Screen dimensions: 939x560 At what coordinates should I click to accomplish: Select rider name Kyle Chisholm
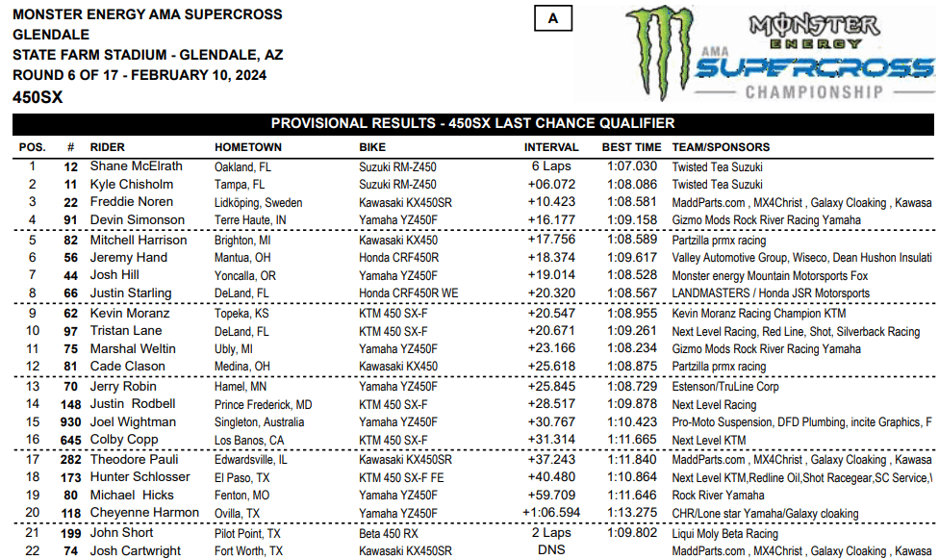(x=132, y=184)
